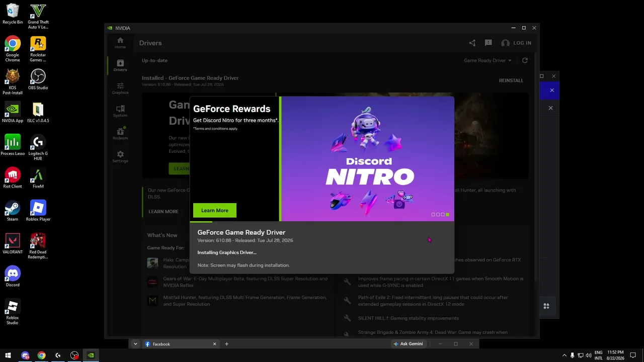Open the Home section in NVIDIA sidebar

(x=120, y=43)
